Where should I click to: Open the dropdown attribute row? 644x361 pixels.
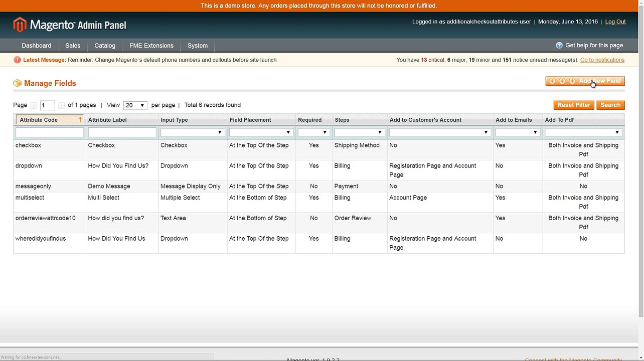(319, 170)
